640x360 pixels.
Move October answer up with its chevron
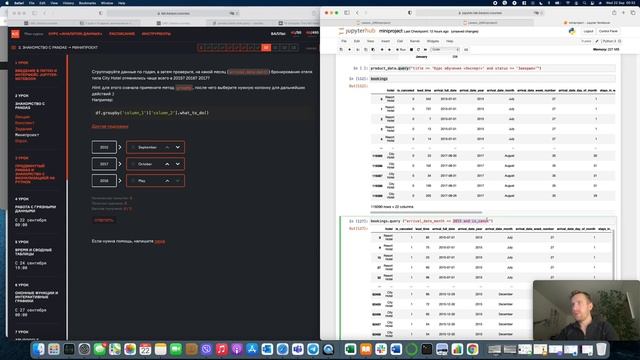(167, 164)
